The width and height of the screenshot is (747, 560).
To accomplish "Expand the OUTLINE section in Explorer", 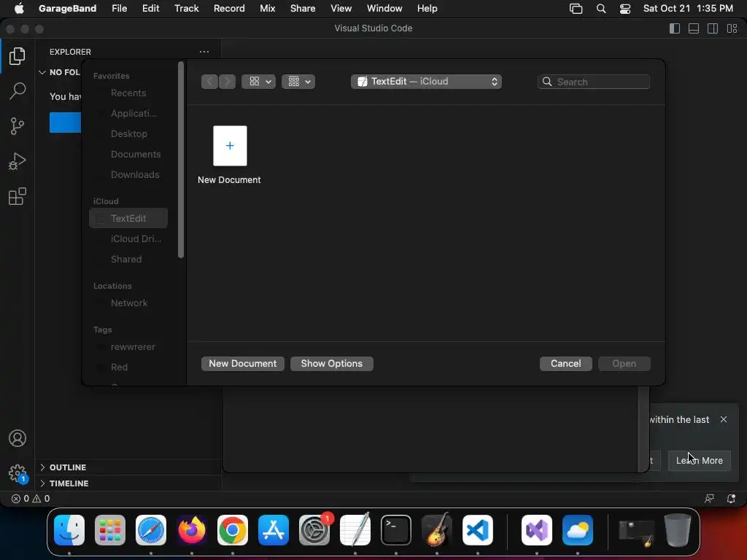I will 128,467.
